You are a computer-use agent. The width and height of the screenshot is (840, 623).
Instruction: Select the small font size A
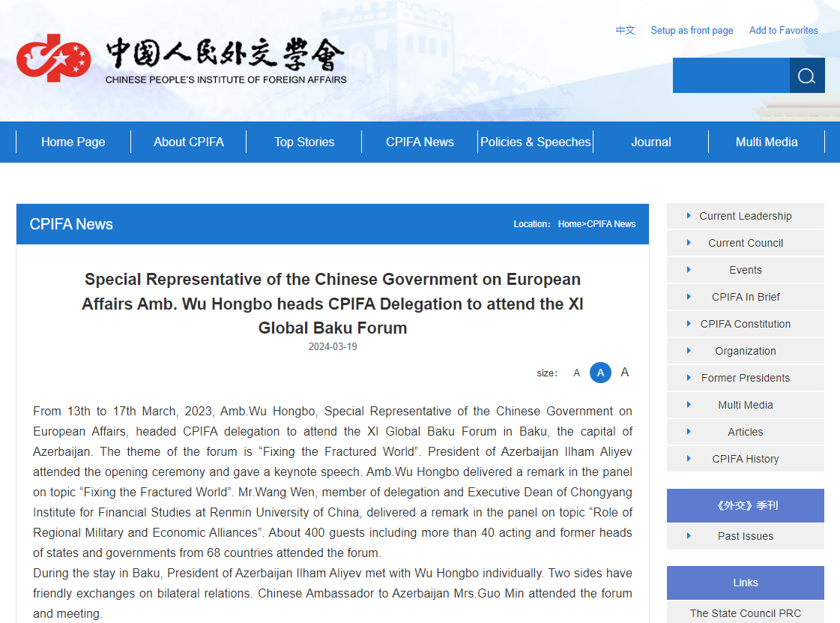pos(576,373)
